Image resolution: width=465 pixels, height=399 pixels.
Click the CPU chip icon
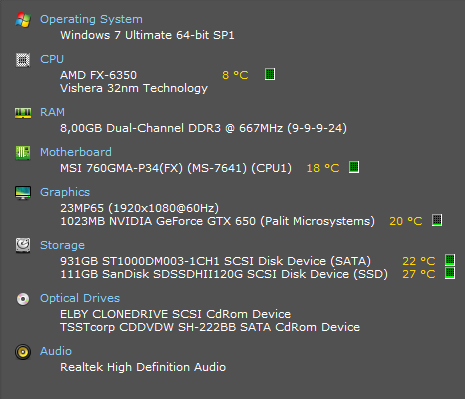click(x=23, y=60)
